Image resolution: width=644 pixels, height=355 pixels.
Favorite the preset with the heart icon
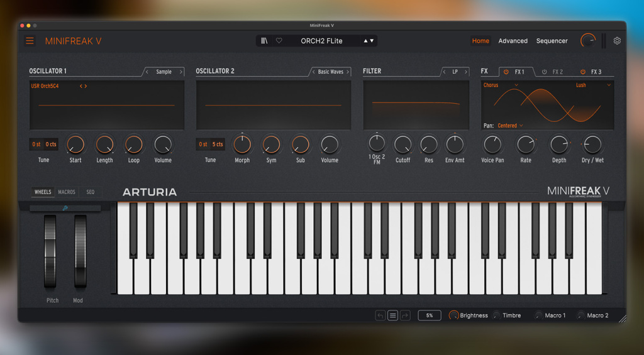pos(279,41)
